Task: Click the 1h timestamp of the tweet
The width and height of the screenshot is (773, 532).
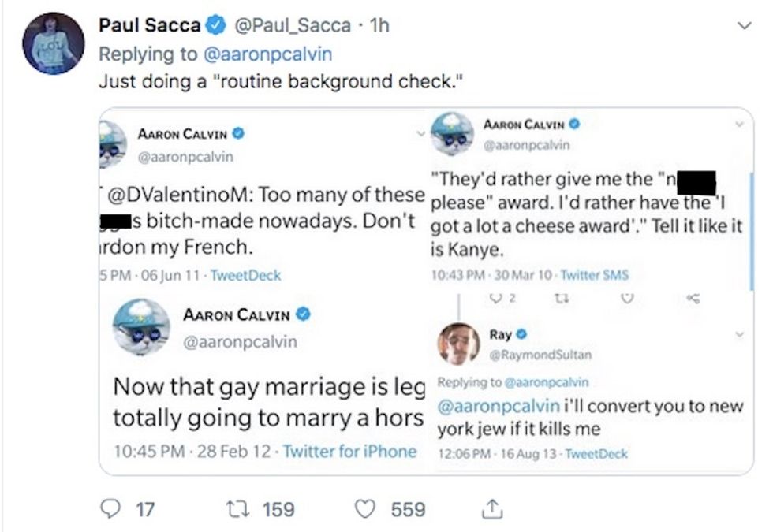Action: click(x=379, y=26)
